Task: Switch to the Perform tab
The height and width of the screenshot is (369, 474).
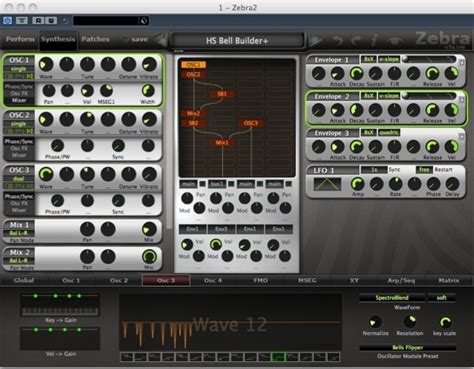Action: (20, 39)
